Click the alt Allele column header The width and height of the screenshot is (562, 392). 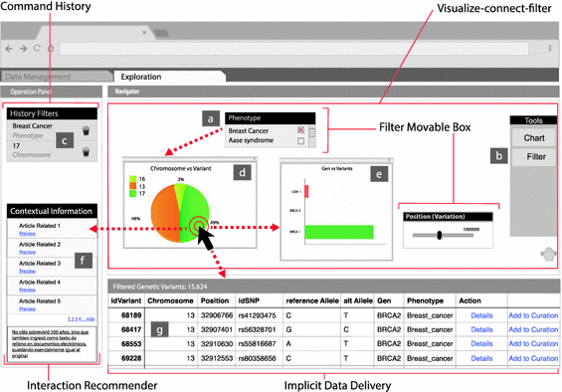click(x=358, y=300)
